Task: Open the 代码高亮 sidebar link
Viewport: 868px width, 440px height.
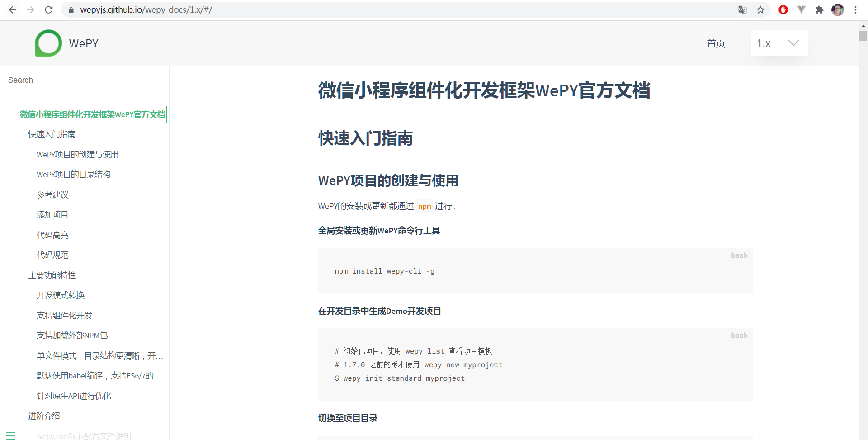Action: pos(53,235)
